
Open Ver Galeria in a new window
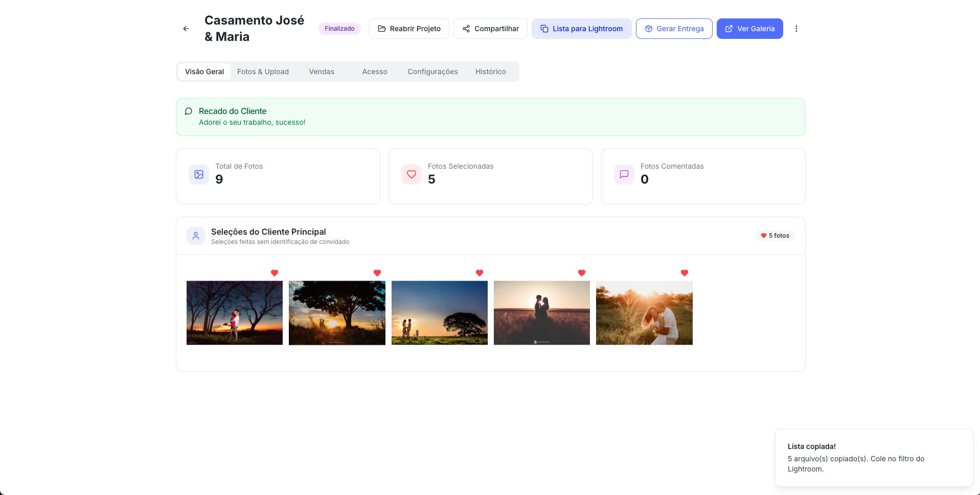(750, 29)
